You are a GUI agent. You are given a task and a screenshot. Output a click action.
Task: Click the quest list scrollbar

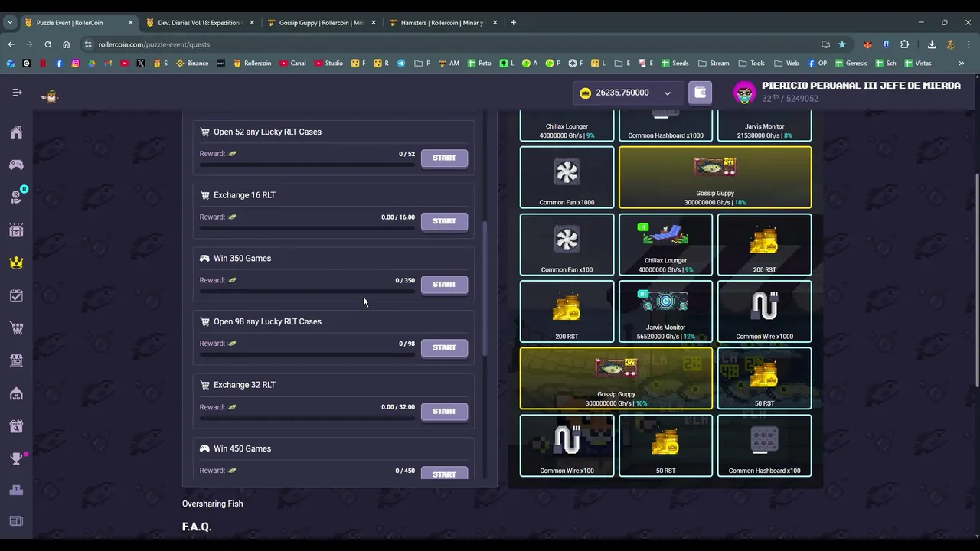(x=485, y=289)
